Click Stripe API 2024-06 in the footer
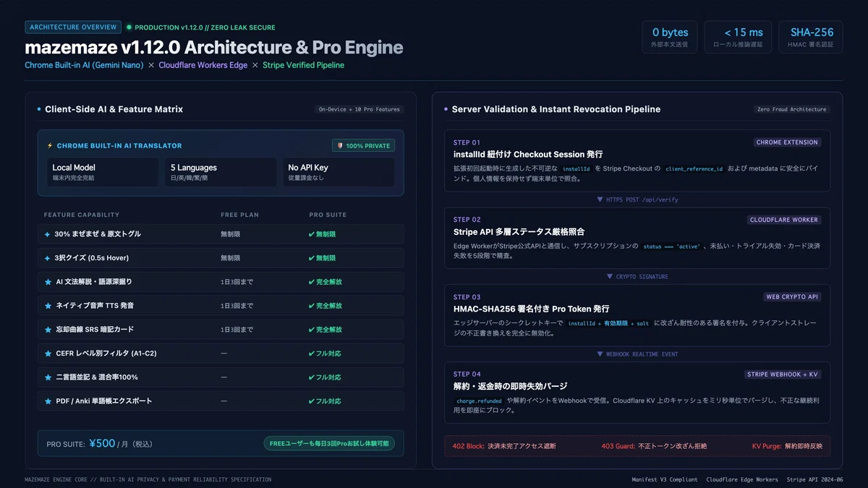This screenshot has height=488, width=868. coord(816,479)
